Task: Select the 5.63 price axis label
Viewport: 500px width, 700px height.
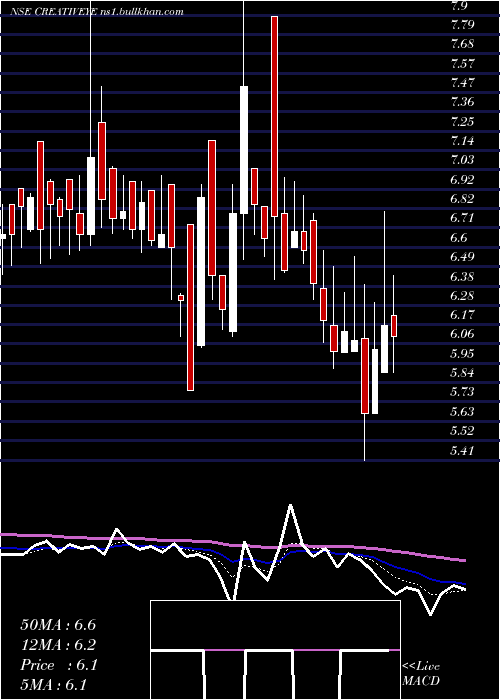Action: 462,411
